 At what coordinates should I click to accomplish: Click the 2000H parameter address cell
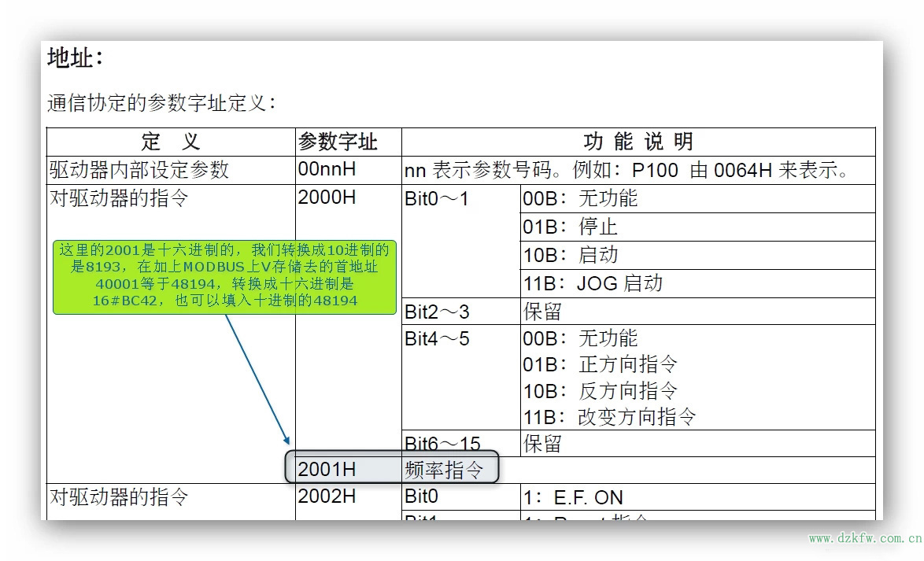(x=327, y=198)
